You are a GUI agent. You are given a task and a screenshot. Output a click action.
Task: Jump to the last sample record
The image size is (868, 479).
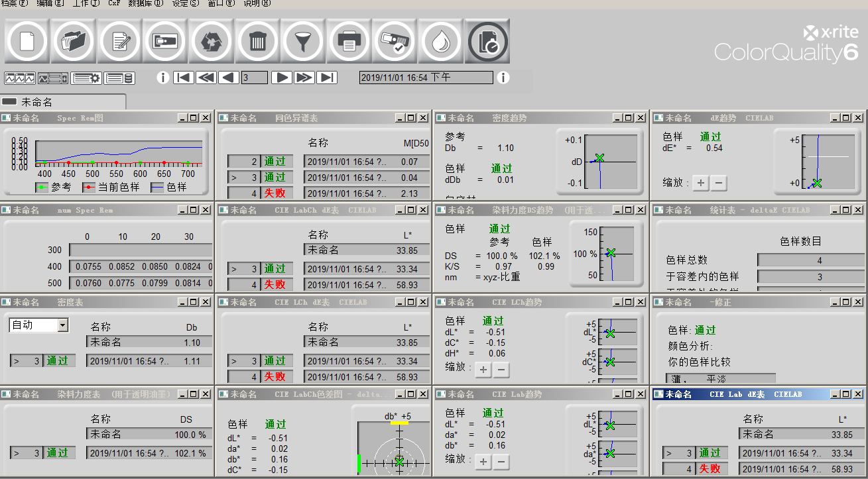tap(327, 78)
